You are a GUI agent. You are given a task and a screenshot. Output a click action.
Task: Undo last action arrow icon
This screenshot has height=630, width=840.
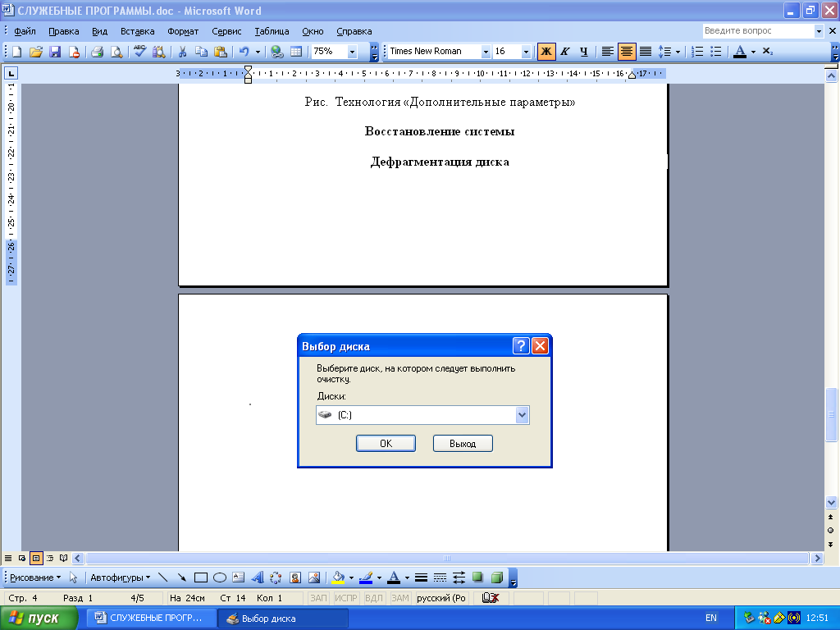point(244,52)
